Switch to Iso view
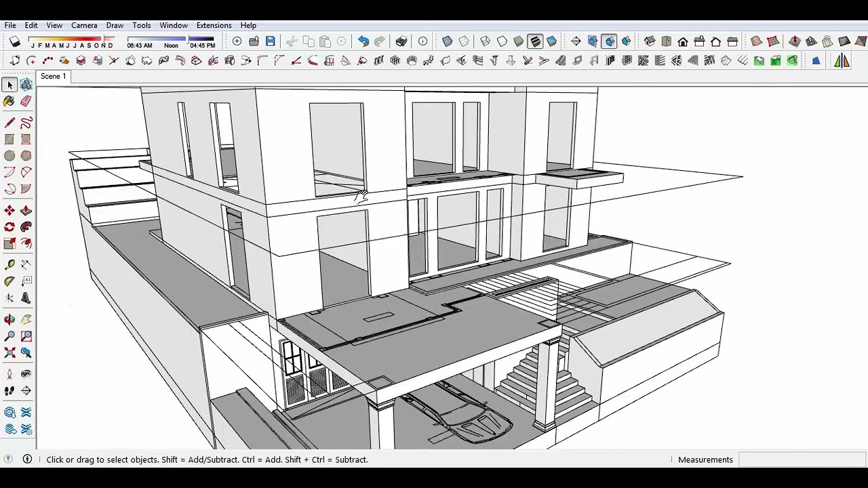 click(x=650, y=42)
